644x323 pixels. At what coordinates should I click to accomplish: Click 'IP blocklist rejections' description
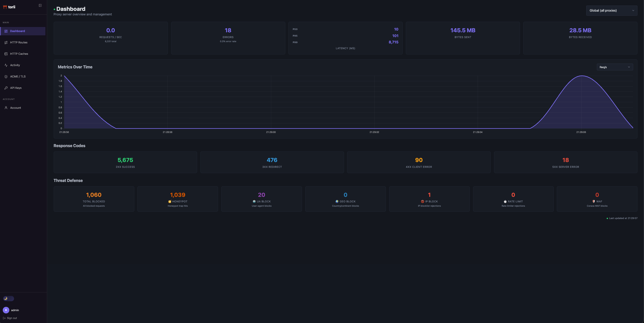point(429,206)
